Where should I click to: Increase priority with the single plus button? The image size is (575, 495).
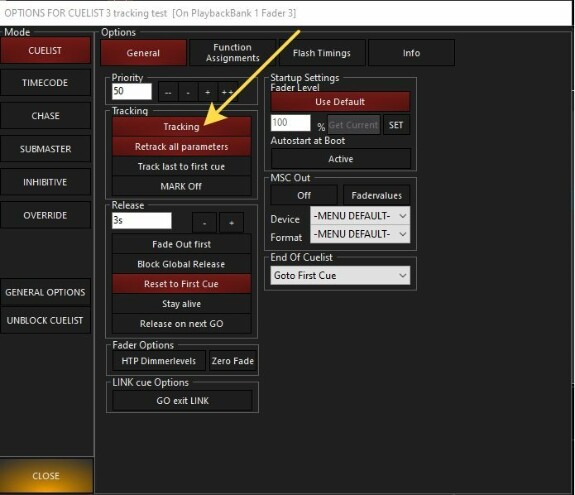[x=208, y=92]
